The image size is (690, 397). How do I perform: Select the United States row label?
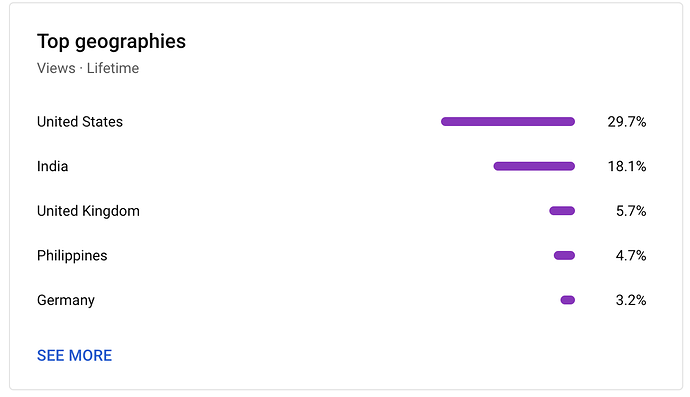pyautogui.click(x=80, y=122)
